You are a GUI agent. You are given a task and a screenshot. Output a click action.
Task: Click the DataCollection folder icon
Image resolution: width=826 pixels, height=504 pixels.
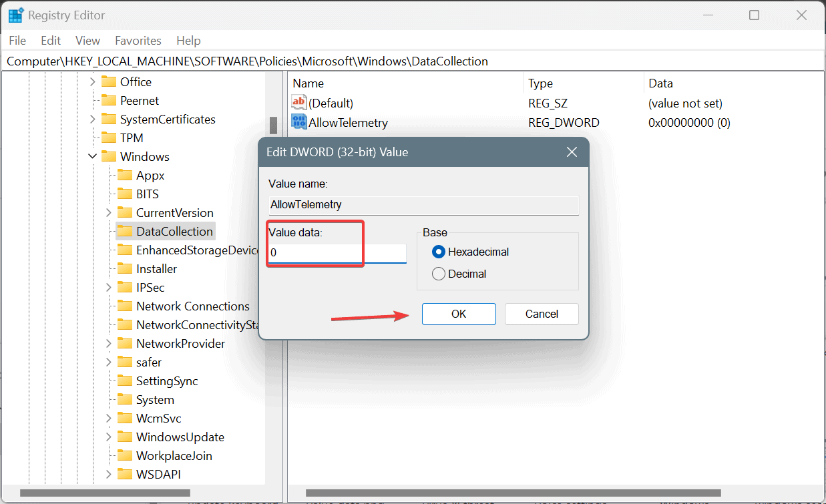point(125,231)
